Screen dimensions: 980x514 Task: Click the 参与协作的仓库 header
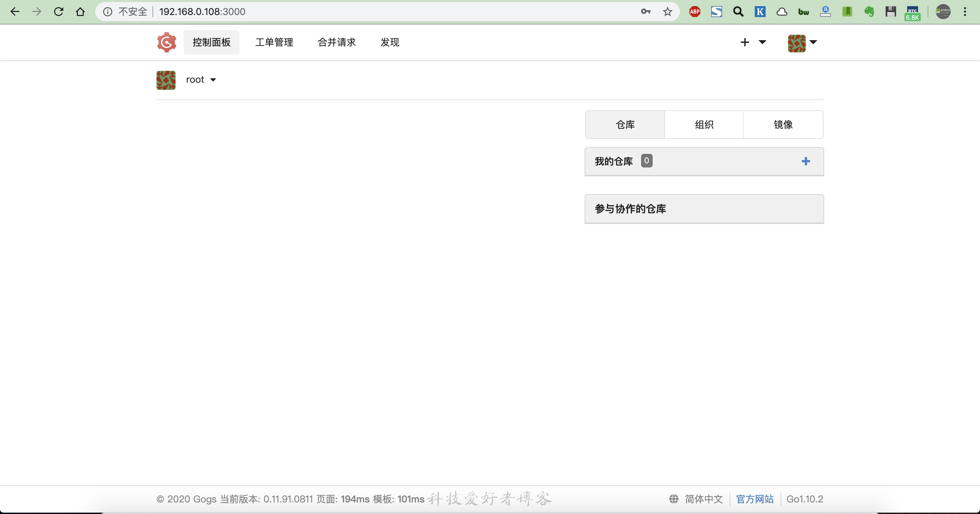click(x=704, y=209)
